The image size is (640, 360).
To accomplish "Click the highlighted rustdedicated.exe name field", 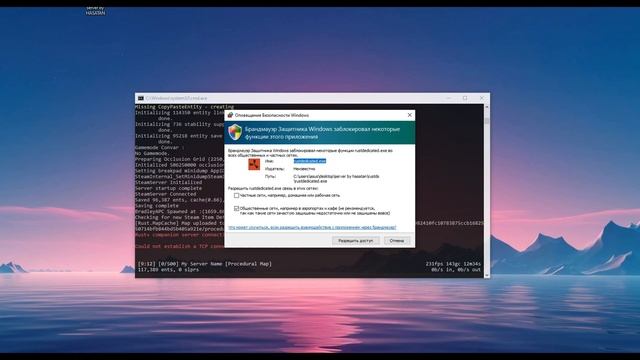I will coord(310,161).
